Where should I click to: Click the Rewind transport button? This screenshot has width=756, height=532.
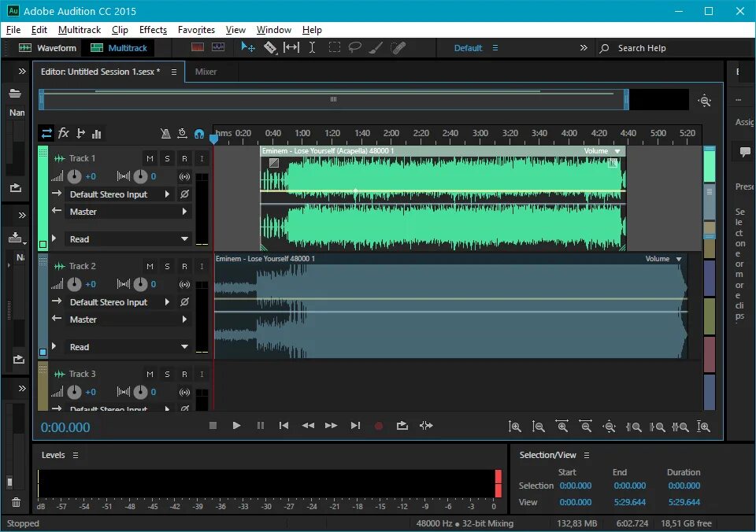click(308, 426)
